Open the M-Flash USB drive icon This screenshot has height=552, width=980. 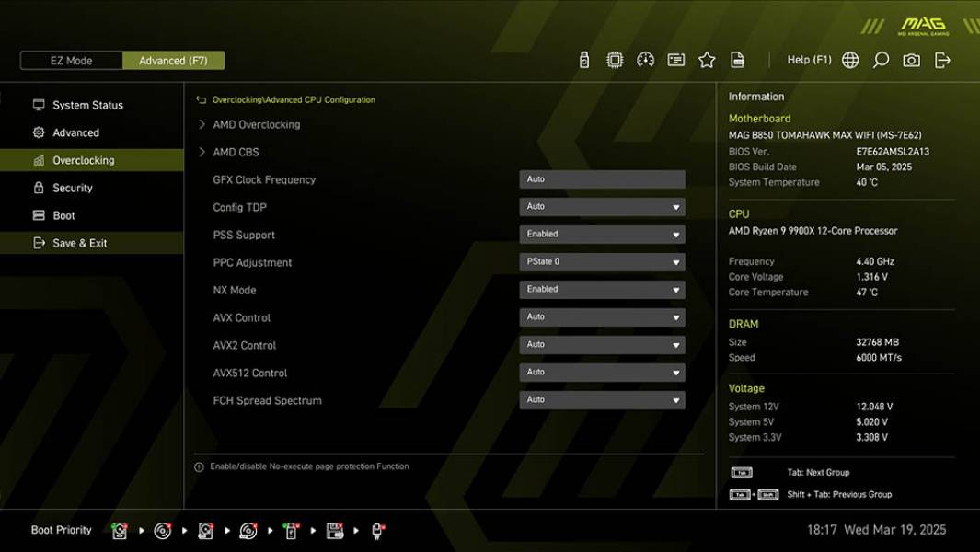click(x=583, y=60)
